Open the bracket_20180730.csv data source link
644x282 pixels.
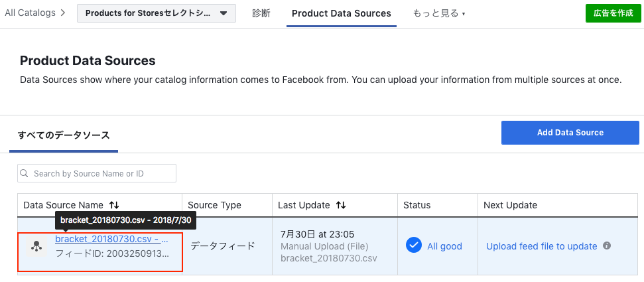(111, 239)
